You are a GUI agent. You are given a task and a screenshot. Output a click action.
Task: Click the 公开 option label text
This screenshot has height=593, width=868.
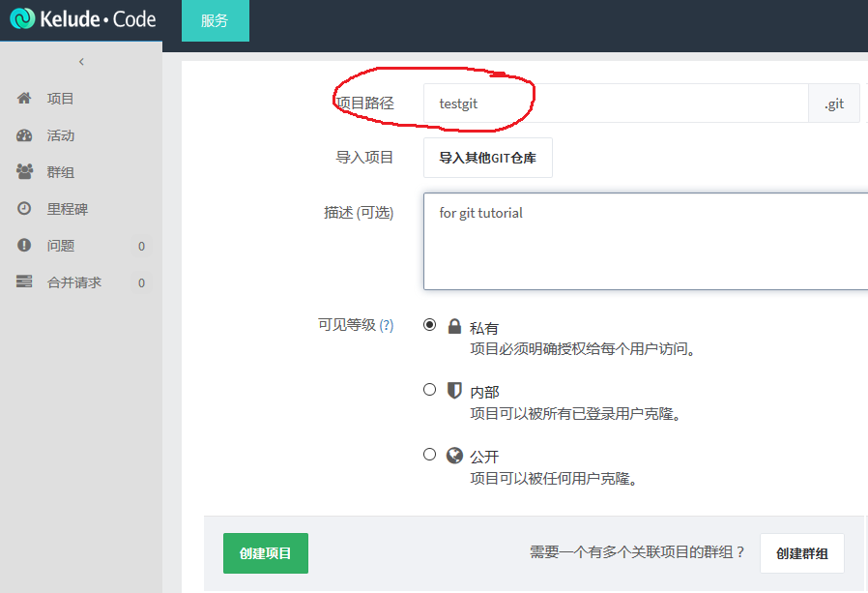coord(484,458)
